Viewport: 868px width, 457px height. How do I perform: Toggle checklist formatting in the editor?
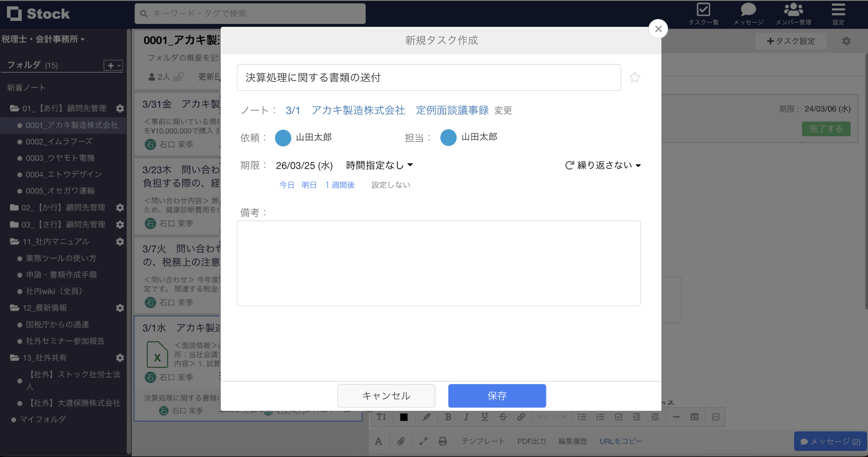[x=618, y=417]
